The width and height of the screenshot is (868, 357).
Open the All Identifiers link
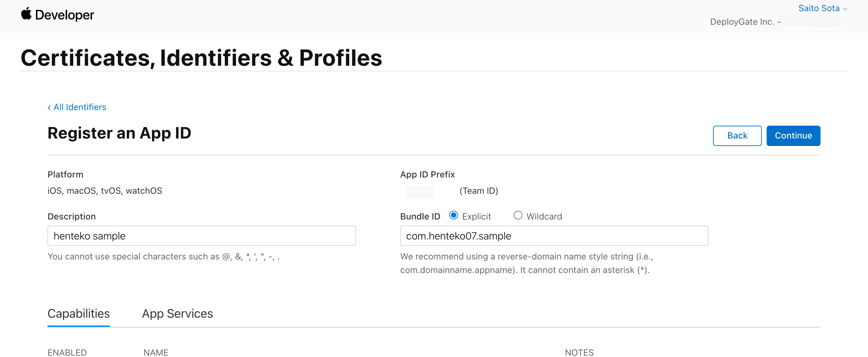[x=80, y=107]
